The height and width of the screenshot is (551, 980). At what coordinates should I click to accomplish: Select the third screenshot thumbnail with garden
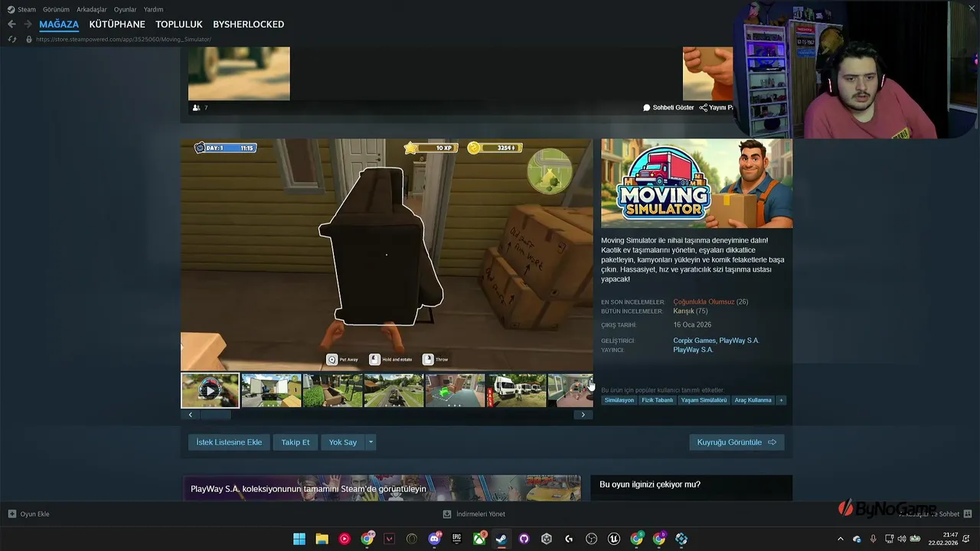(x=332, y=390)
